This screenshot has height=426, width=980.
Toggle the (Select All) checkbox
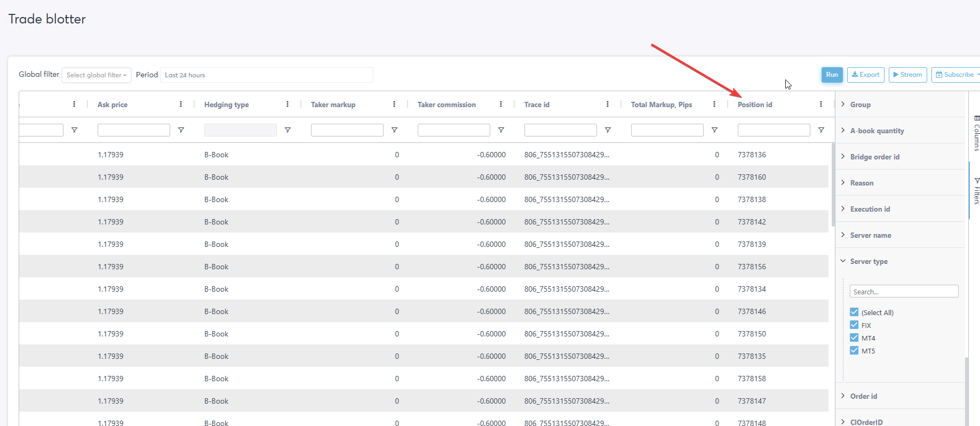point(854,312)
